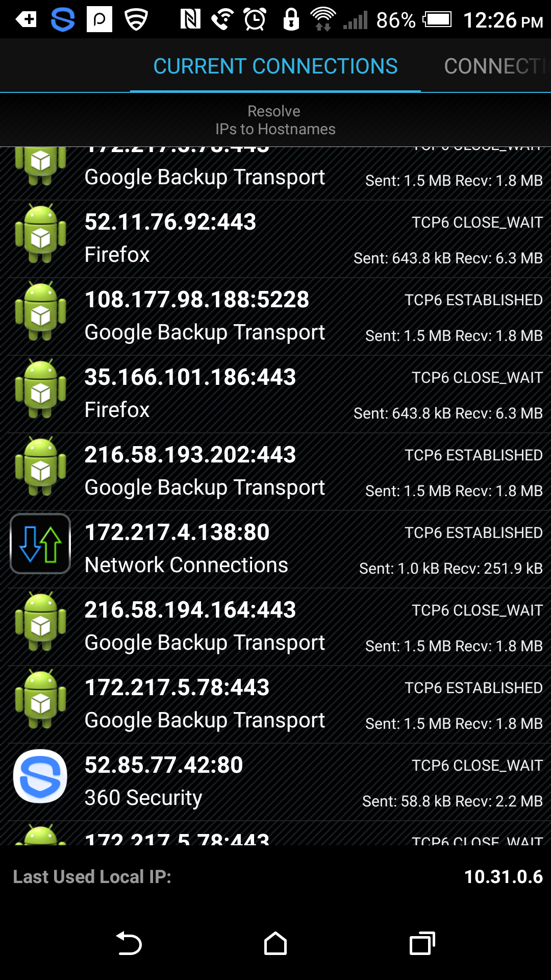Open the partially visible Connection tab on the right
The image size is (551, 980).
pos(494,66)
